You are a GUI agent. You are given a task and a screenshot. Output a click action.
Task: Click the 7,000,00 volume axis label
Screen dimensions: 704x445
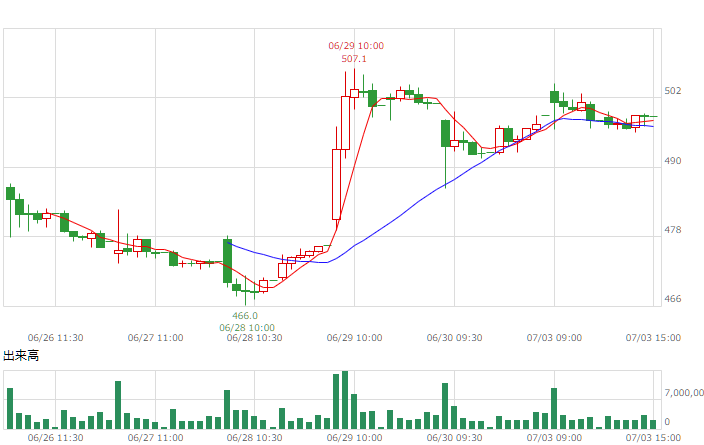click(x=684, y=393)
